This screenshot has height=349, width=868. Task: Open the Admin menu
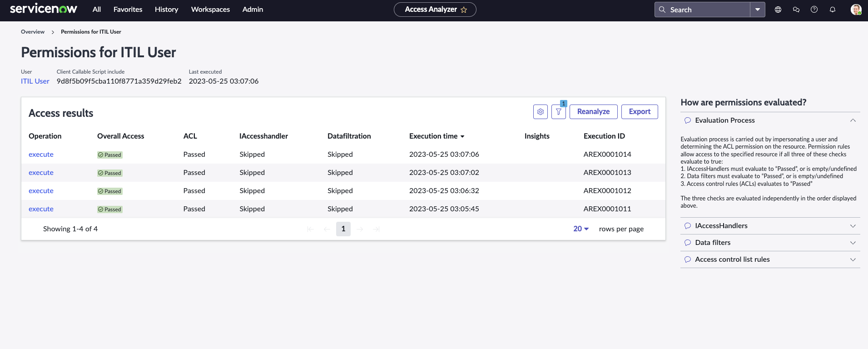click(253, 10)
